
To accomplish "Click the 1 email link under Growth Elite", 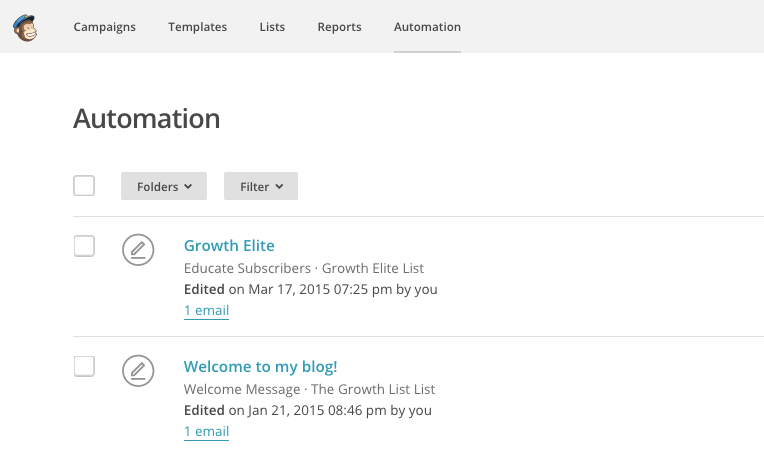I will [x=207, y=310].
